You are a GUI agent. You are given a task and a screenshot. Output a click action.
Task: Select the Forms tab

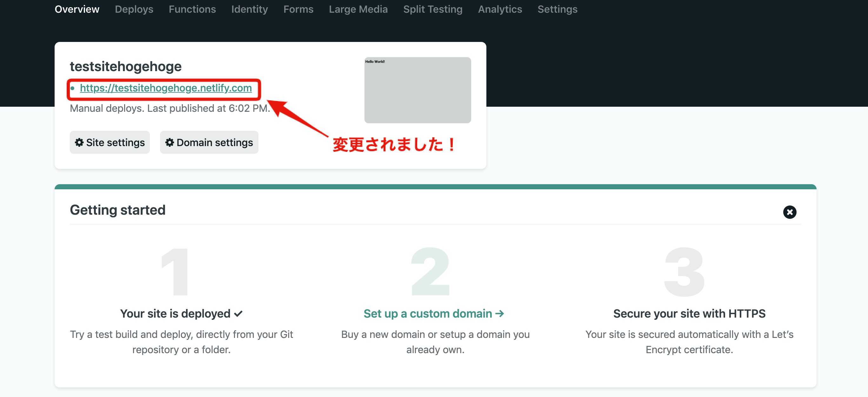coord(298,9)
